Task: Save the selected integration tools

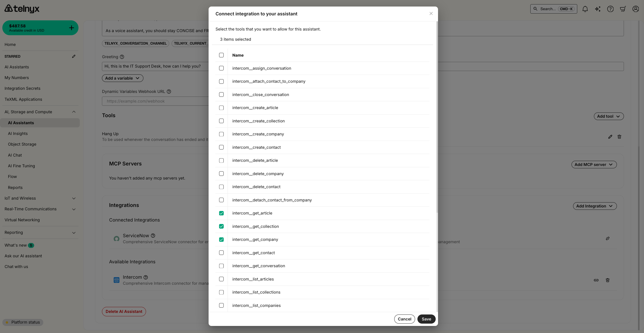Action: point(426,319)
